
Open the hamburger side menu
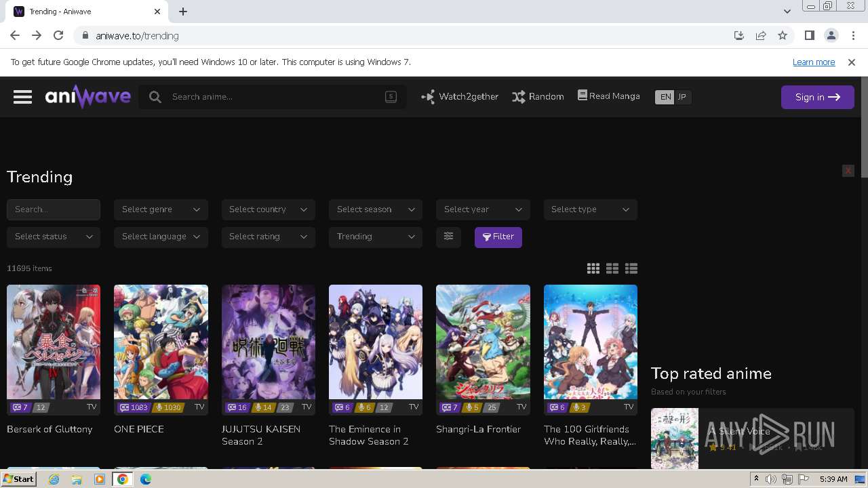pos(22,97)
